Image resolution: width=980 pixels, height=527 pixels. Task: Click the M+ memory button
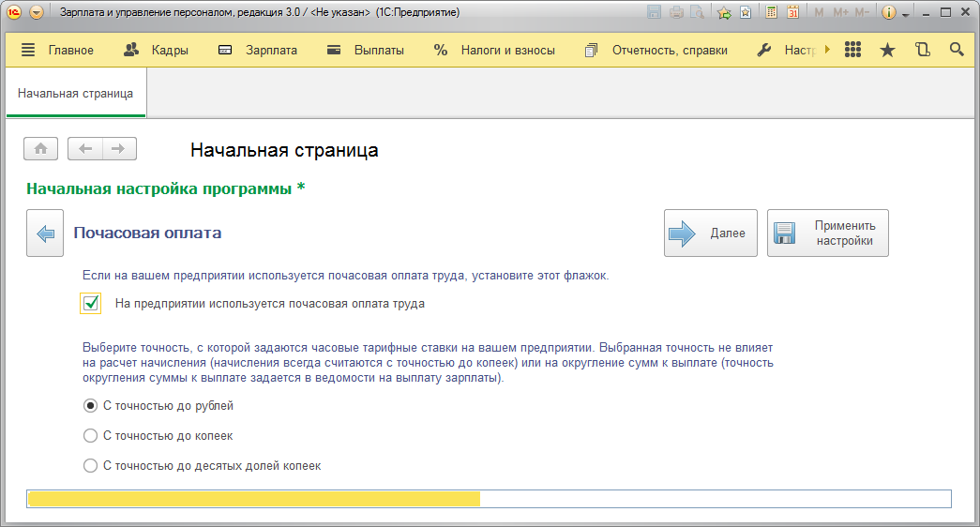(840, 12)
